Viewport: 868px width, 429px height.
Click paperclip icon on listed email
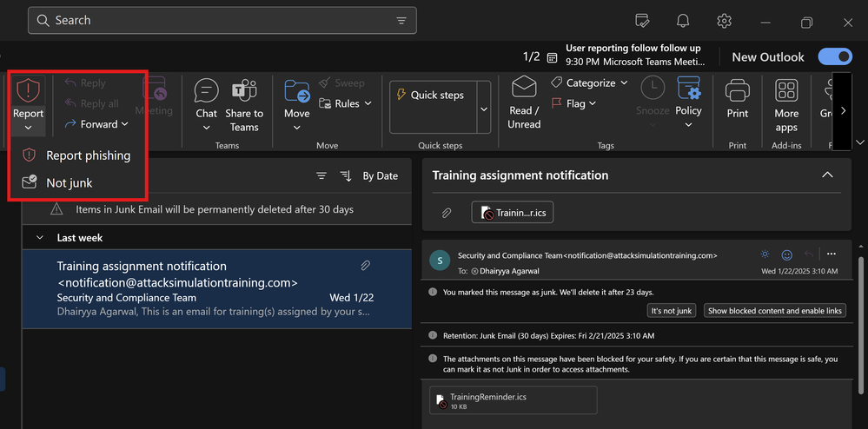pos(365,266)
